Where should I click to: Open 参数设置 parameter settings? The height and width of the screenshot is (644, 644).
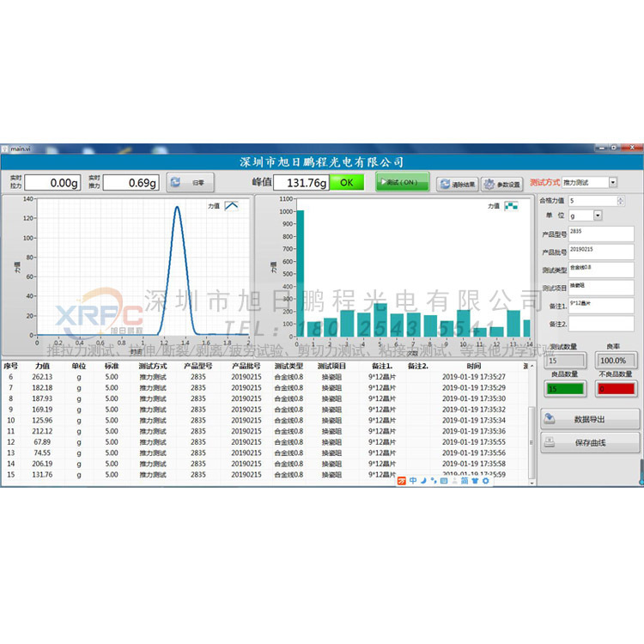502,185
